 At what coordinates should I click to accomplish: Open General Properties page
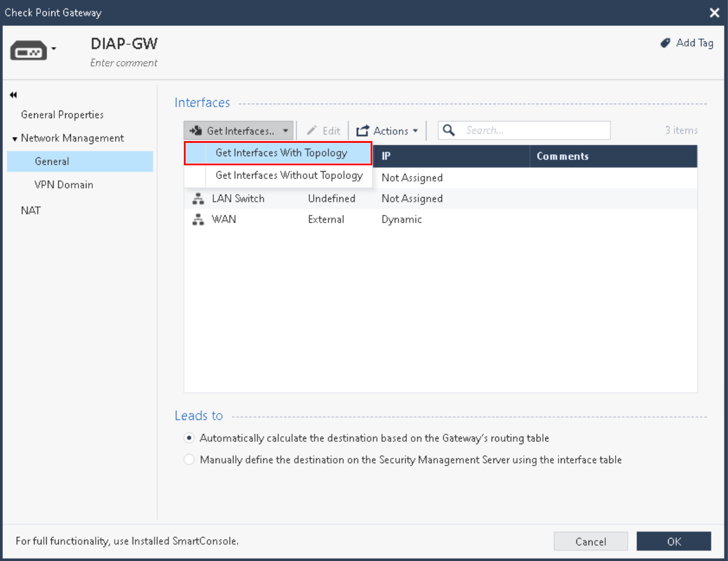point(62,115)
